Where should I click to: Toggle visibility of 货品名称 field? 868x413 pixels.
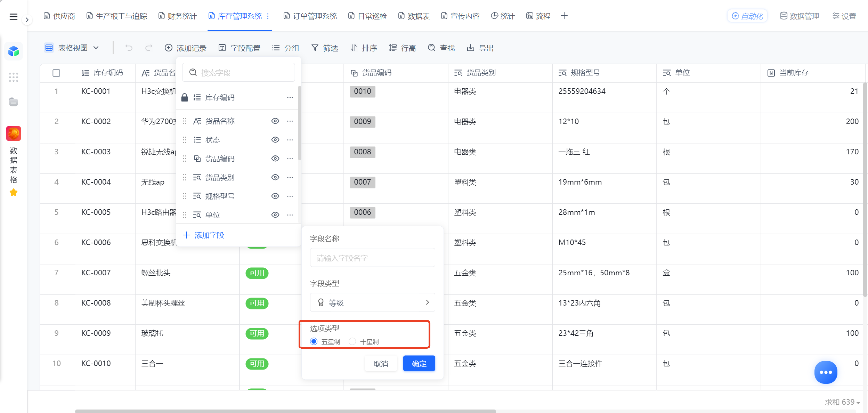275,121
